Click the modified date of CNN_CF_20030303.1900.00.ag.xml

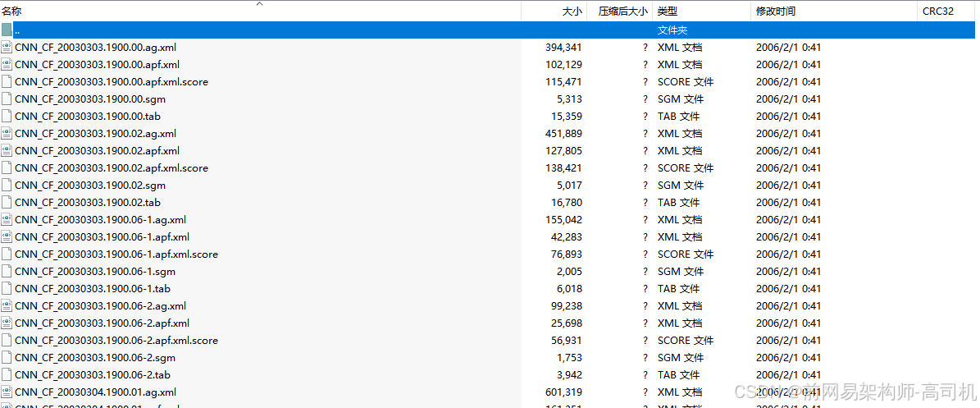(x=789, y=47)
